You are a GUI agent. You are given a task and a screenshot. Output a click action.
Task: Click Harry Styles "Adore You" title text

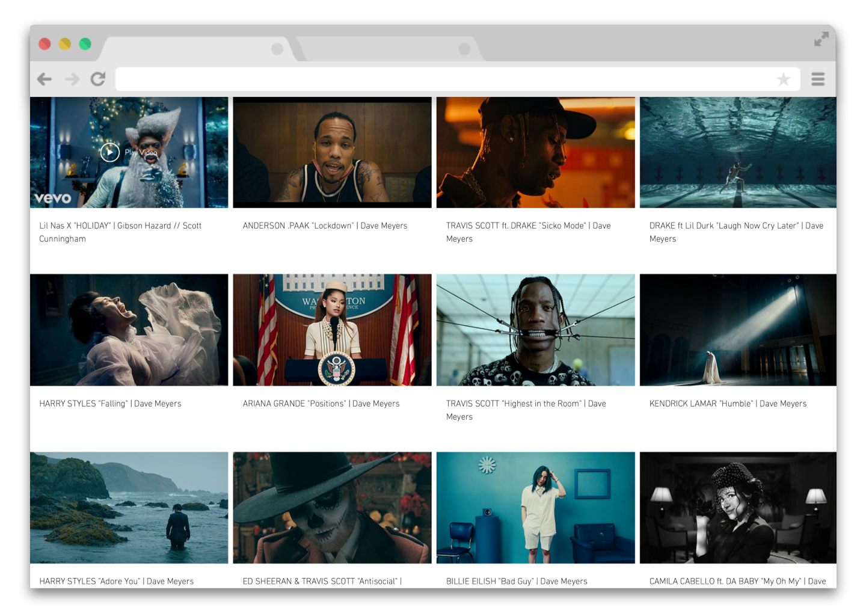pyautogui.click(x=117, y=581)
